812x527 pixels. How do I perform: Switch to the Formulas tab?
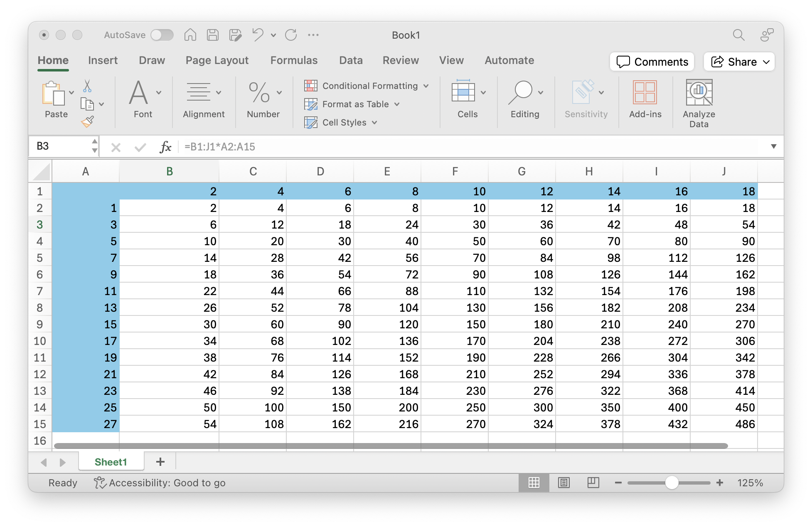pyautogui.click(x=294, y=60)
